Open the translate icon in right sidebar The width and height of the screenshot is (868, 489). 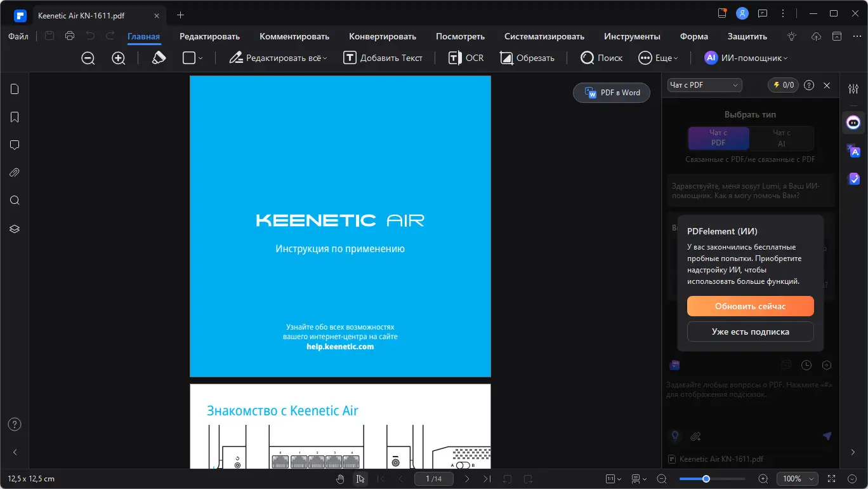point(853,151)
